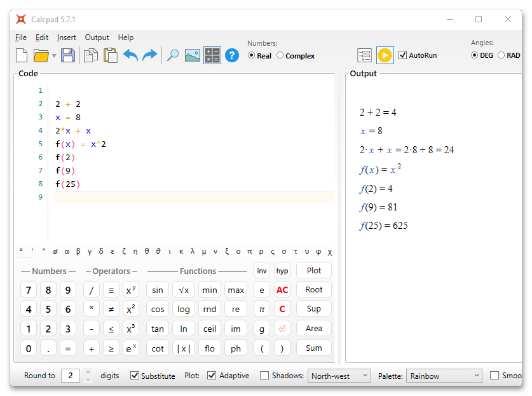Expand the Palette Rainbow dropdown
This screenshot has width=532, height=396.
coord(444,376)
